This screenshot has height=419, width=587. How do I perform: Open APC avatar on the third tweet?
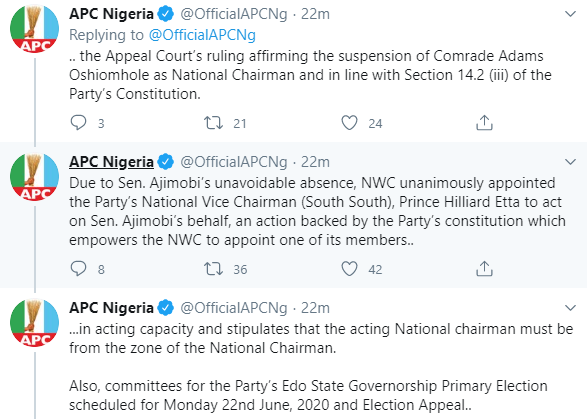point(34,322)
